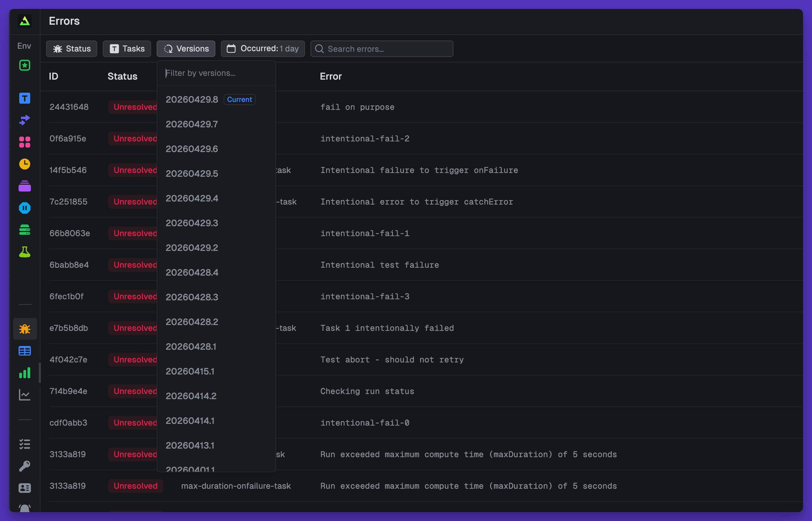Screen dimensions: 812x521
Task: Open the ID card icon in sidebar
Action: coord(24,488)
